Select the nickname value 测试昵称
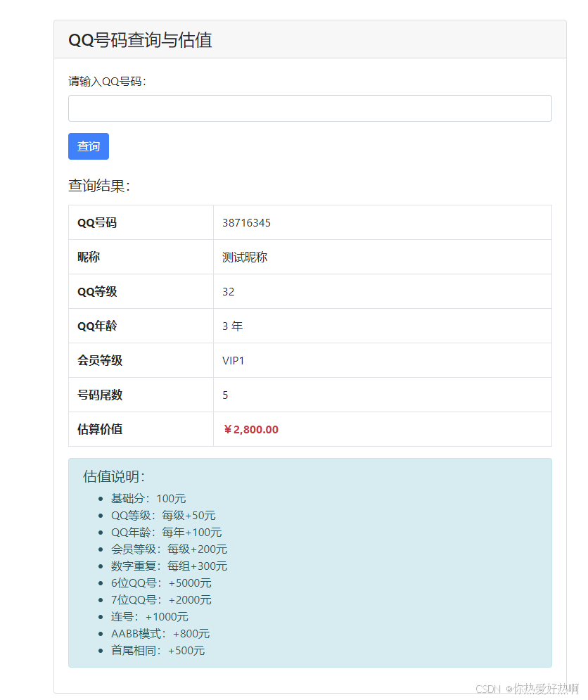Image resolution: width=588 pixels, height=700 pixels. 245,257
